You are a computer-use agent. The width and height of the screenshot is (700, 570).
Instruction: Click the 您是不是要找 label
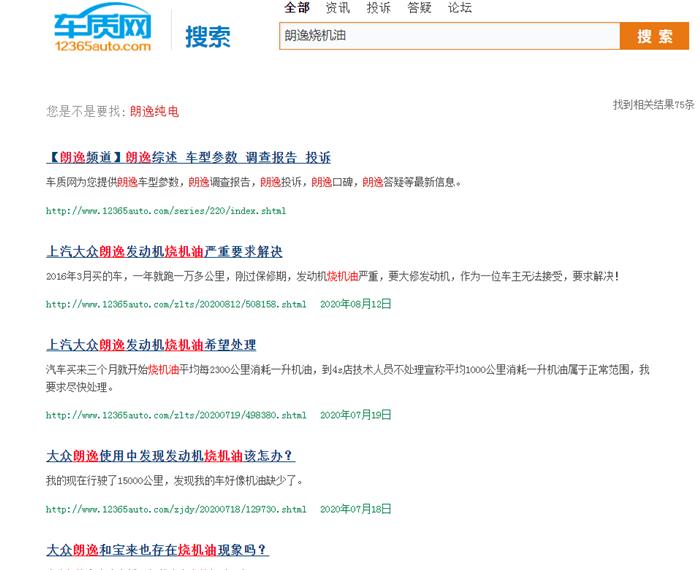86,111
